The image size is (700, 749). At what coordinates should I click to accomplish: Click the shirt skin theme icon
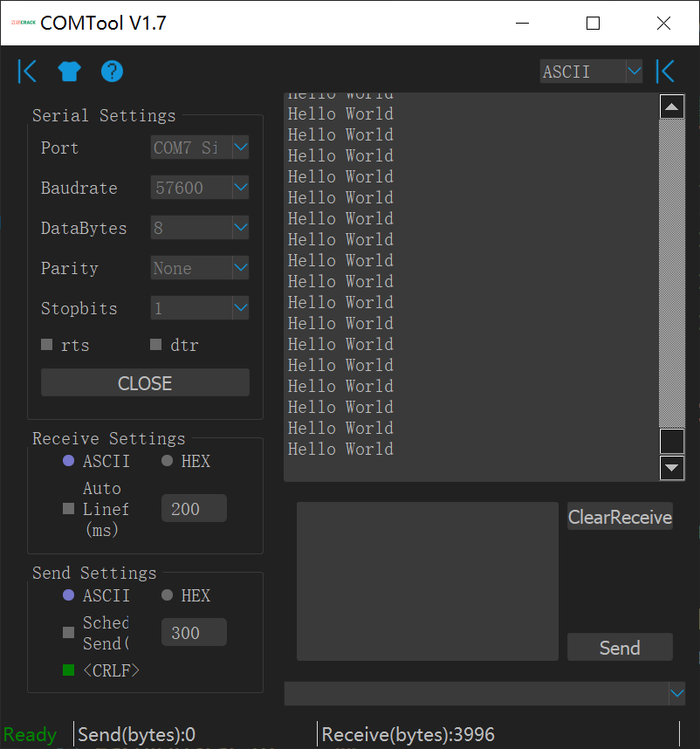click(69, 72)
